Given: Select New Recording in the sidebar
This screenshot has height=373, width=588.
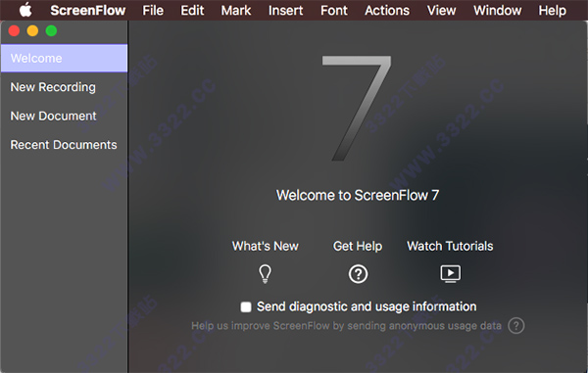Looking at the screenshot, I should [64, 87].
